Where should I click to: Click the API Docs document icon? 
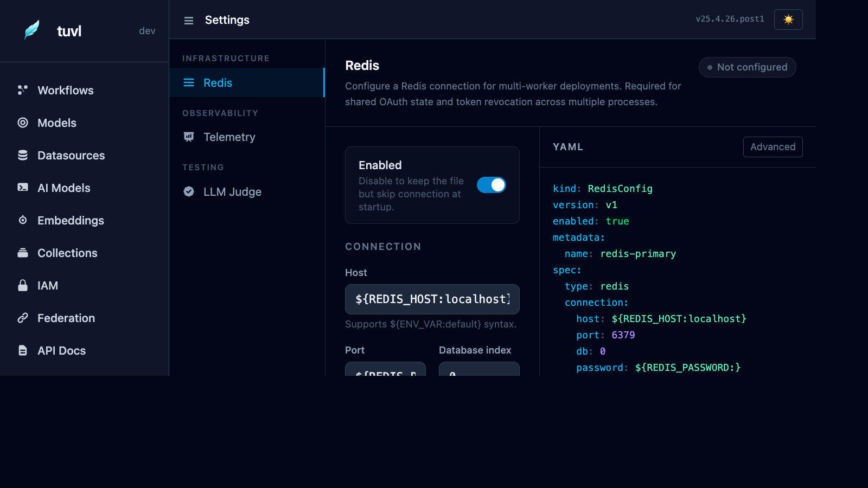[23, 350]
